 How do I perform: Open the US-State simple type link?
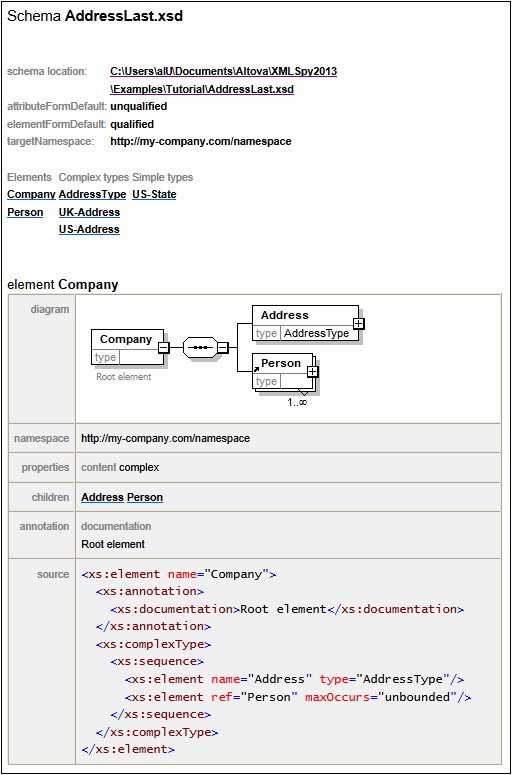click(x=154, y=194)
